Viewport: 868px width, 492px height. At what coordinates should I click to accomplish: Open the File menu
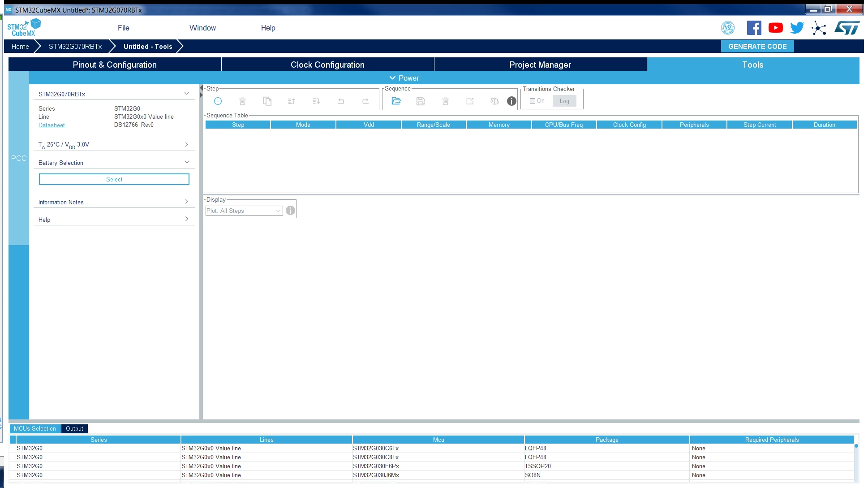click(124, 28)
